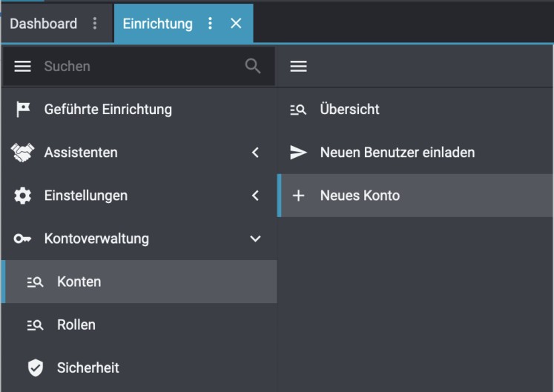Collapse the Kontoverwaltung section chevron
Screen dimensions: 554x392
pyautogui.click(x=255, y=239)
